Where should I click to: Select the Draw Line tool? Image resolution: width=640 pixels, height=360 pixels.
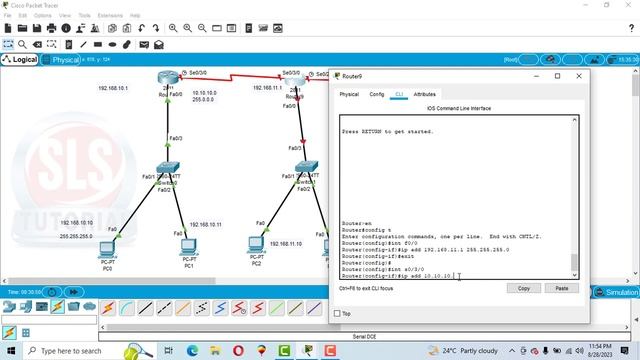click(x=83, y=44)
